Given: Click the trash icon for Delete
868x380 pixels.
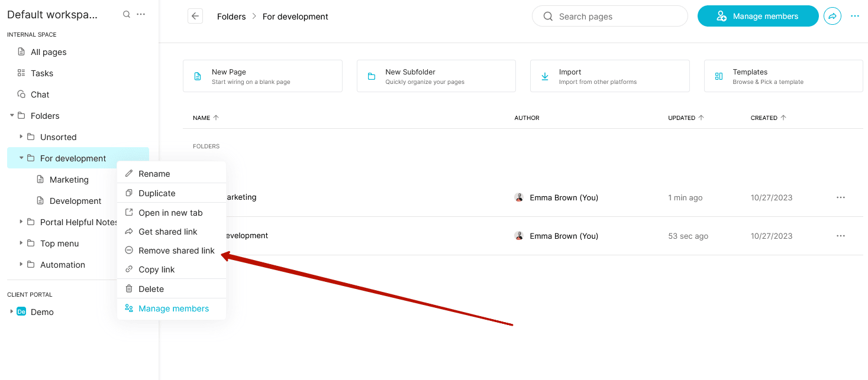Looking at the screenshot, I should pos(129,289).
